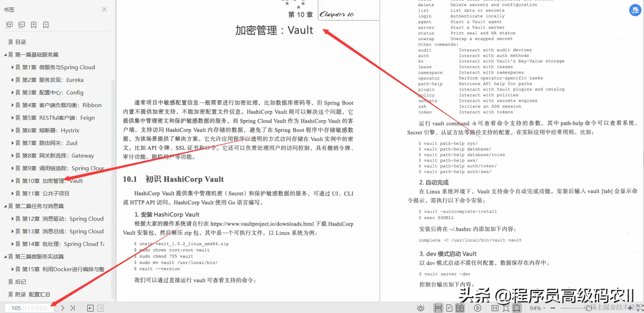Image resolution: width=644 pixels, height=313 pixels.
Task: Open 第10章 加密管理: Vault bookmark
Action: coord(53,181)
